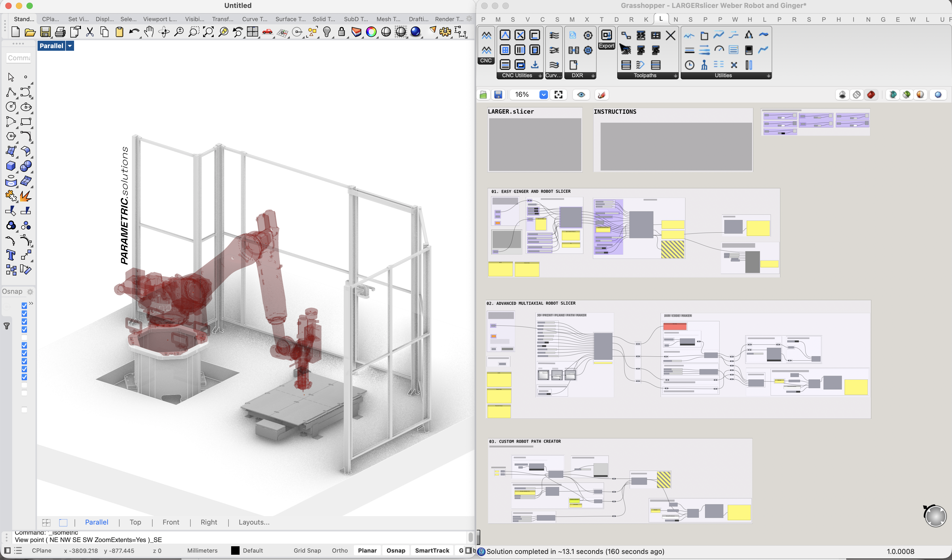Expand the Toolpaths panel plus button
The image size is (952, 560).
point(675,76)
